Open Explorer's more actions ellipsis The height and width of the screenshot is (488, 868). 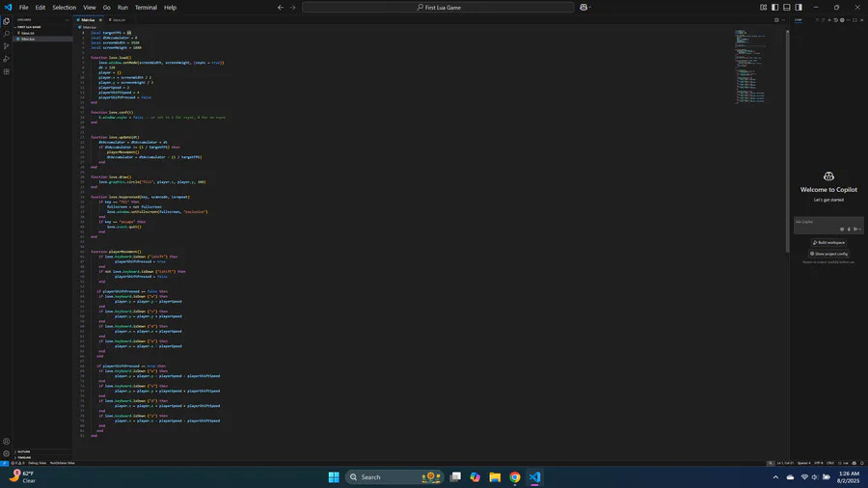(x=67, y=20)
